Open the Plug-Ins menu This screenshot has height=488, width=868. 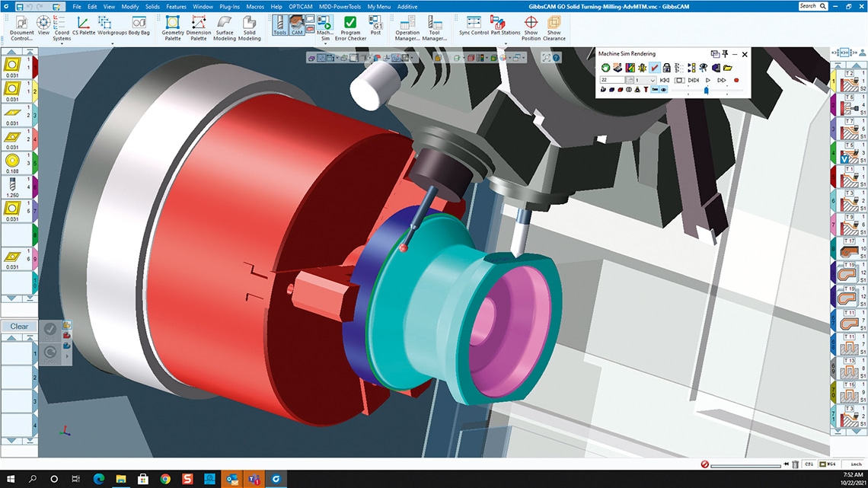(x=228, y=6)
